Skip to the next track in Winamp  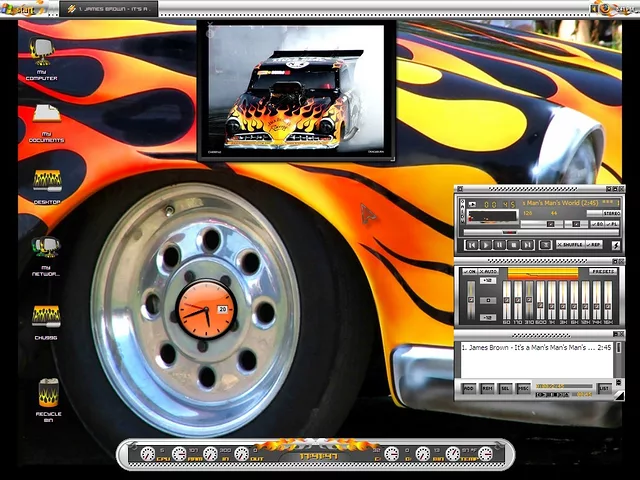(x=528, y=244)
